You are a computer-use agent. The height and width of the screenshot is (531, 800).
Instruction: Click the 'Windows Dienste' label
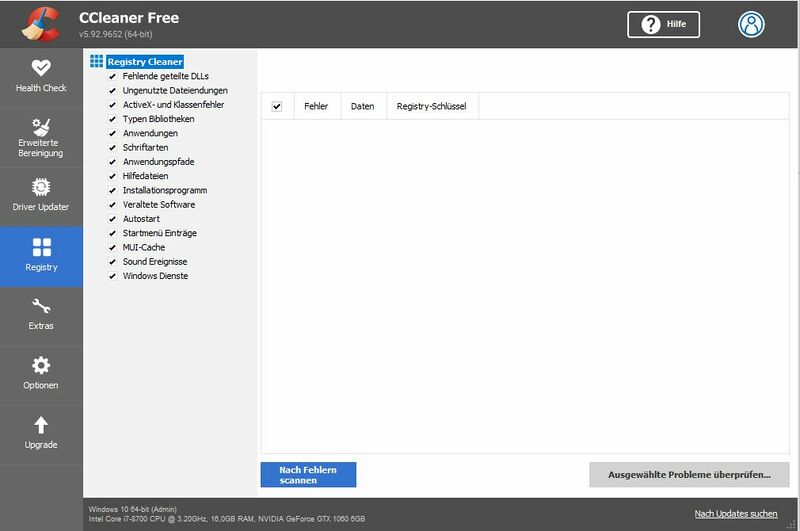155,276
